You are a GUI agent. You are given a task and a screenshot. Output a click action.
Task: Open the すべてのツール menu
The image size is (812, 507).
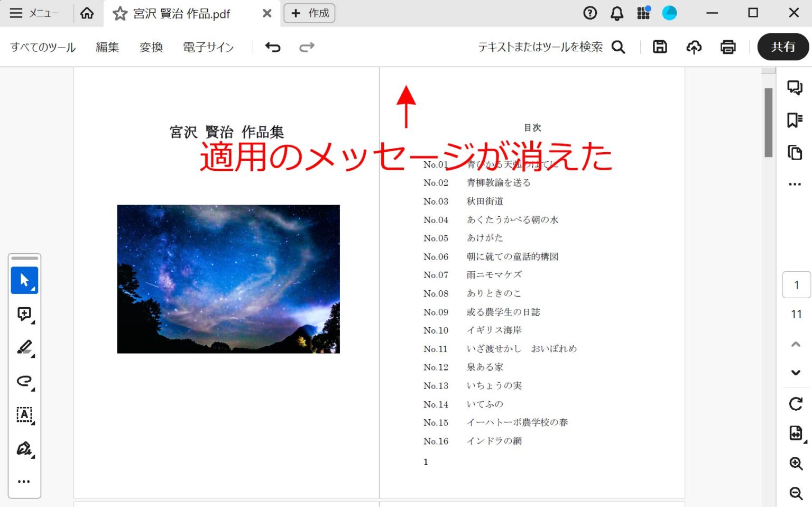tap(43, 47)
